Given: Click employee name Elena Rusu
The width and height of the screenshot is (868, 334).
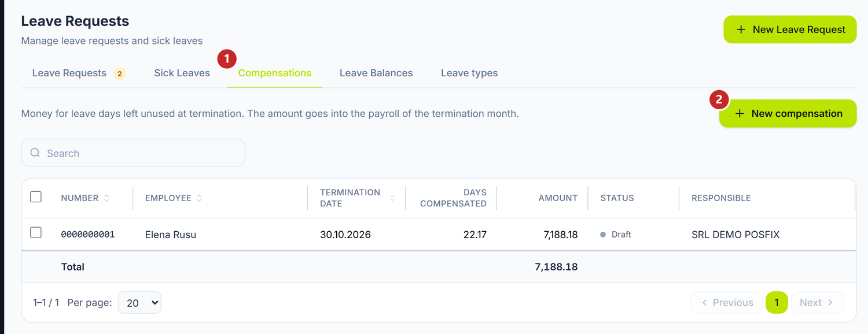Looking at the screenshot, I should [171, 235].
